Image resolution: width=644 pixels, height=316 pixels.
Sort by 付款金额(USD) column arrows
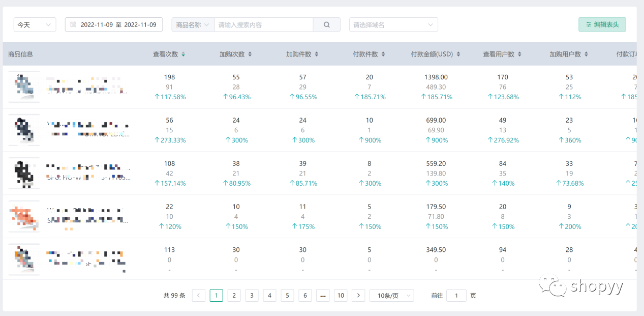pyautogui.click(x=458, y=54)
